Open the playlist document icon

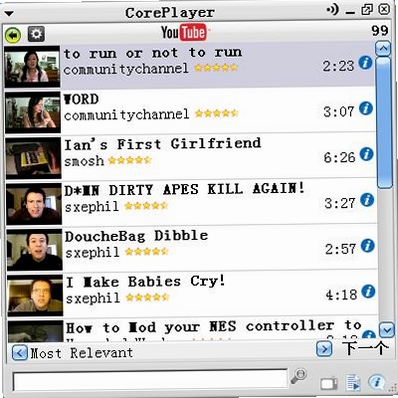353,382
